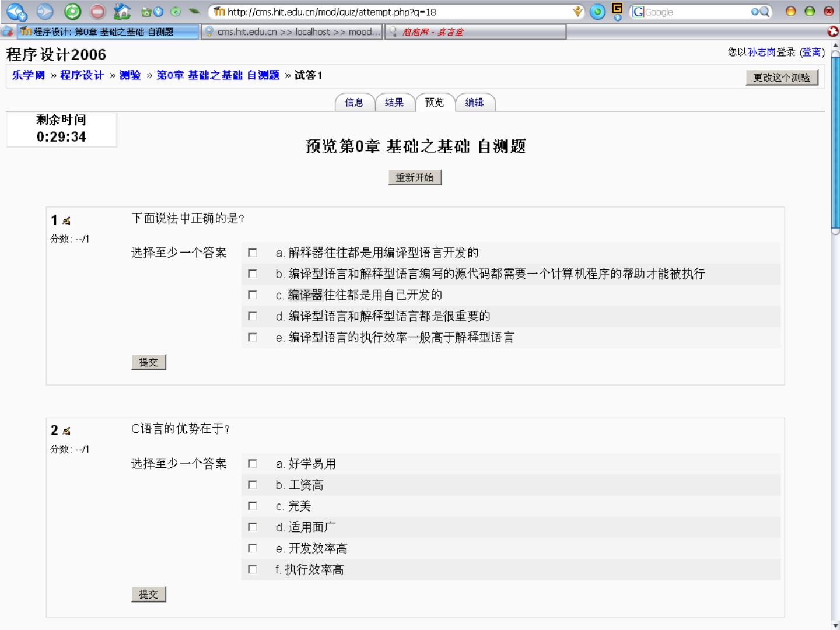Click edit icon next to question 2
840x630 pixels.
(66, 431)
